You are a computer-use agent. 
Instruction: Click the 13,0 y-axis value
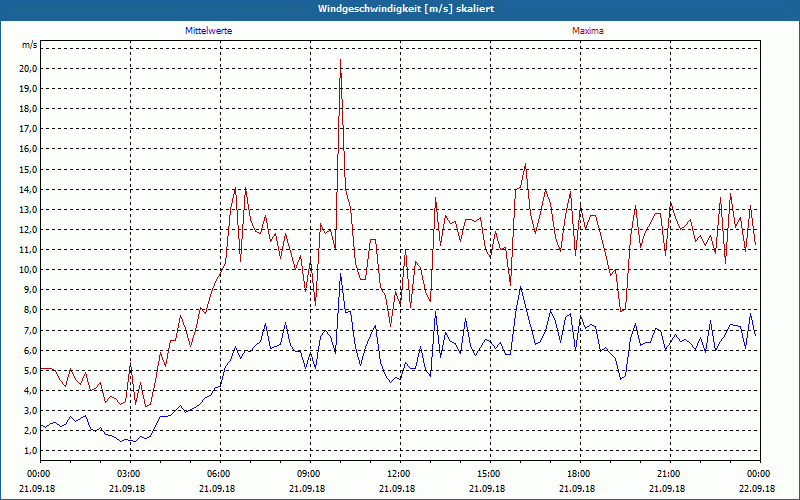pyautogui.click(x=29, y=210)
